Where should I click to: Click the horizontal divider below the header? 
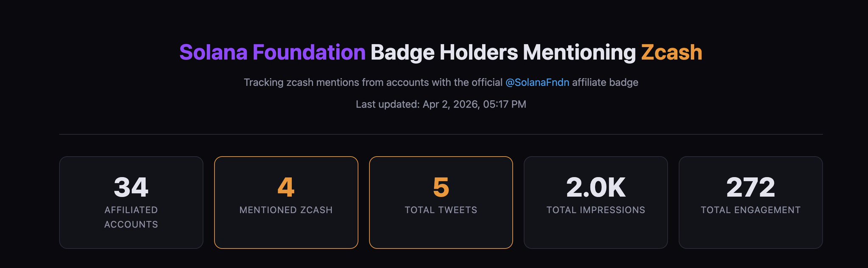tap(441, 134)
